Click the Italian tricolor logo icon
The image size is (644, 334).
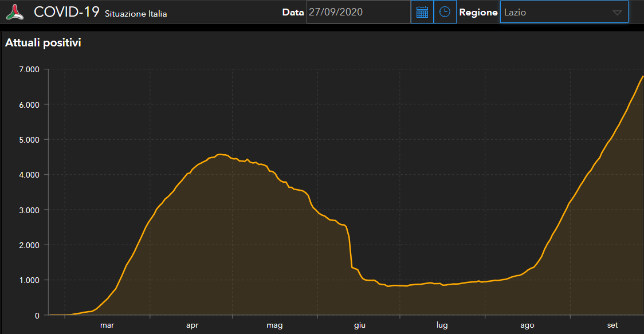[x=15, y=12]
